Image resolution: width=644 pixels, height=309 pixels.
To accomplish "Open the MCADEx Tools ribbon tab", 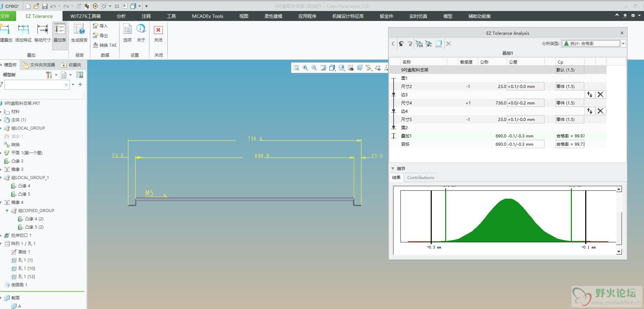I will [x=207, y=16].
